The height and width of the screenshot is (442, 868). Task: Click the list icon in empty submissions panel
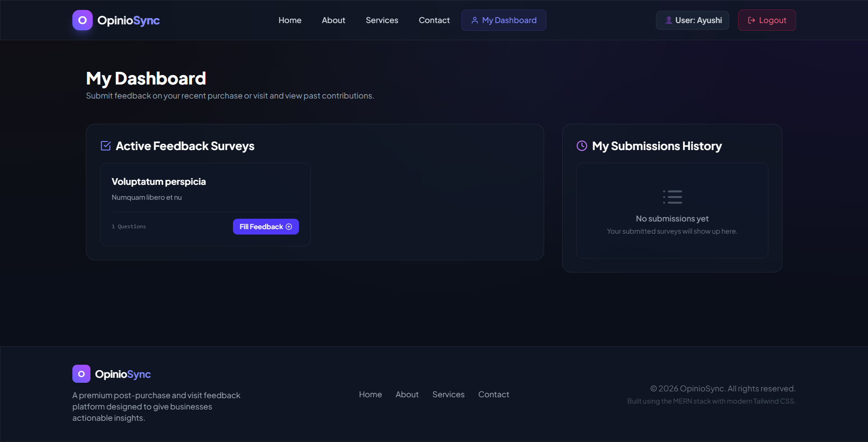(x=673, y=197)
